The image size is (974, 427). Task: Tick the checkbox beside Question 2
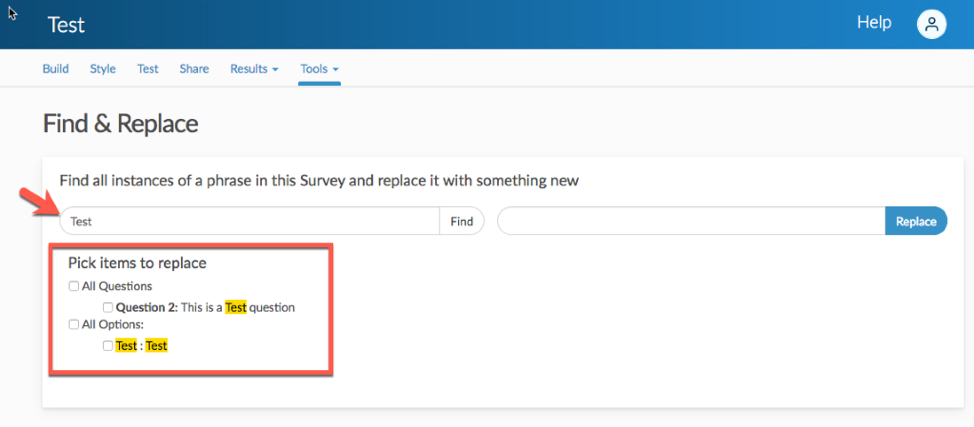point(108,308)
